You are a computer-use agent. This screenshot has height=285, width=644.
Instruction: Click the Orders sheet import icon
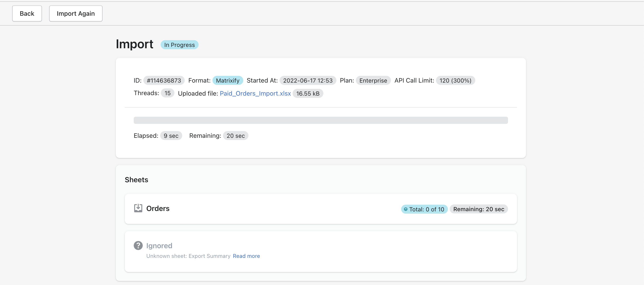point(138,208)
